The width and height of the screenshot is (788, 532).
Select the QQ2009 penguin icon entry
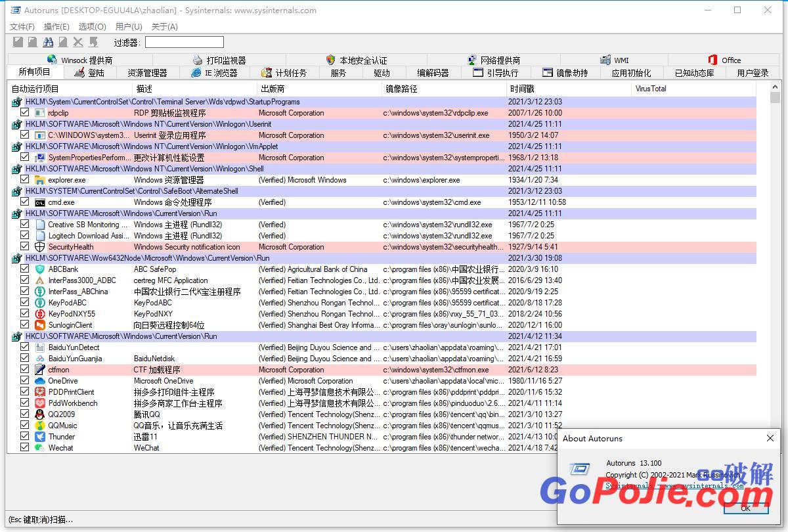(40, 414)
